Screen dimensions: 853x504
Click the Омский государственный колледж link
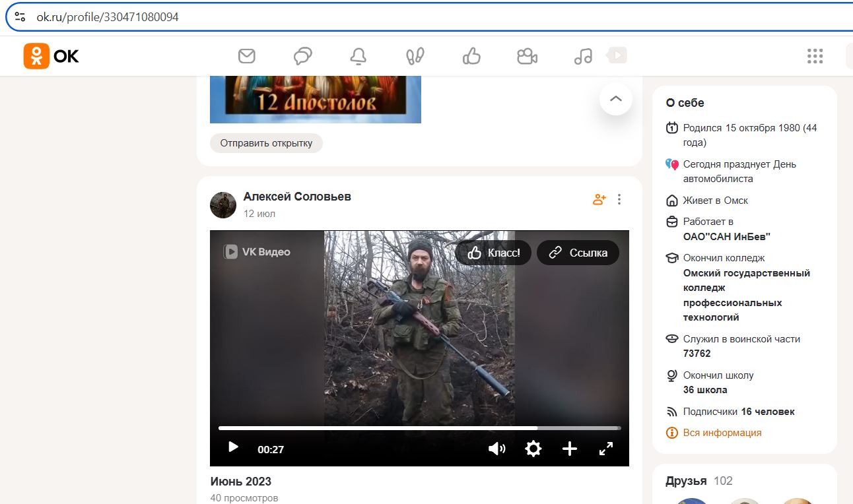click(x=747, y=295)
